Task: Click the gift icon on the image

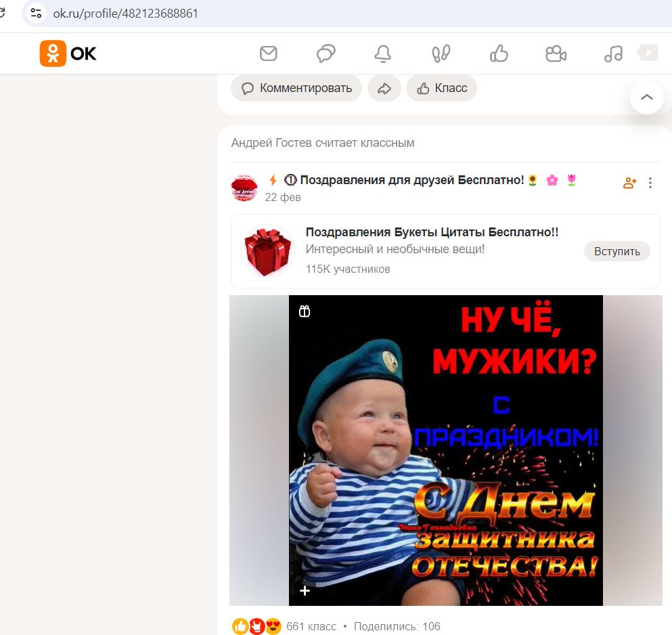Action: (x=305, y=311)
